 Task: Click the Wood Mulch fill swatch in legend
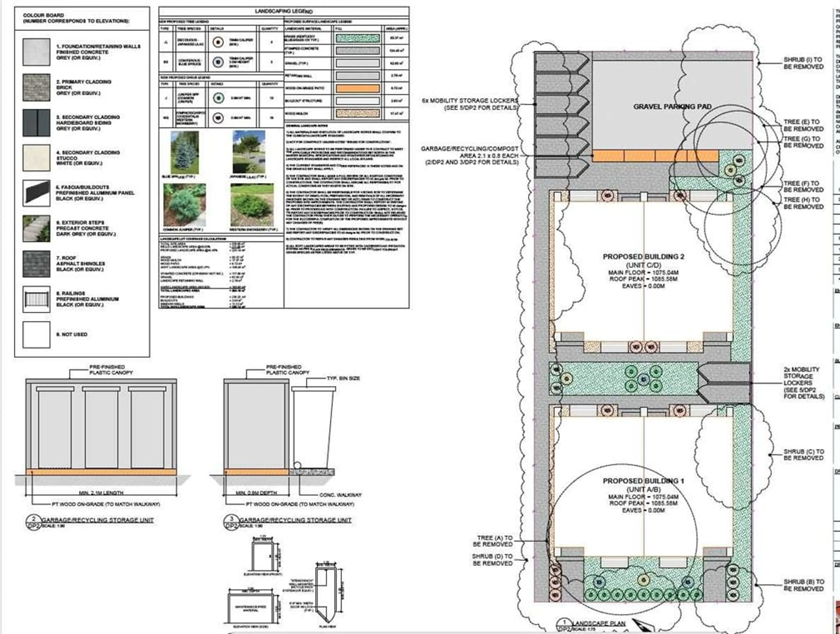coord(357,113)
